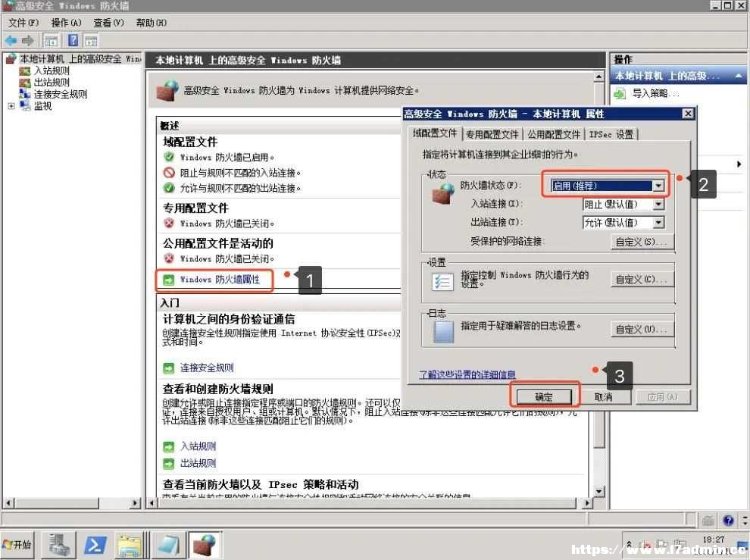This screenshot has width=750, height=560.
Task: Expand the 监视 tree node
Action: point(11,106)
